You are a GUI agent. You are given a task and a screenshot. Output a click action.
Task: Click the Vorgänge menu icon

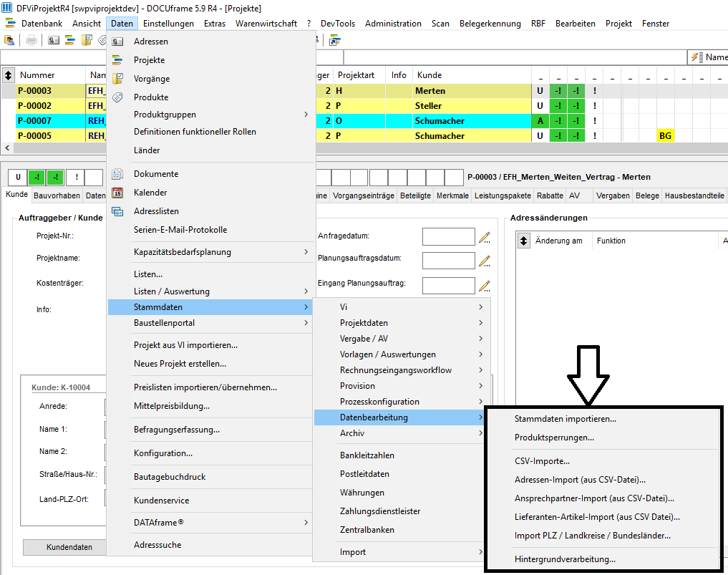(118, 79)
